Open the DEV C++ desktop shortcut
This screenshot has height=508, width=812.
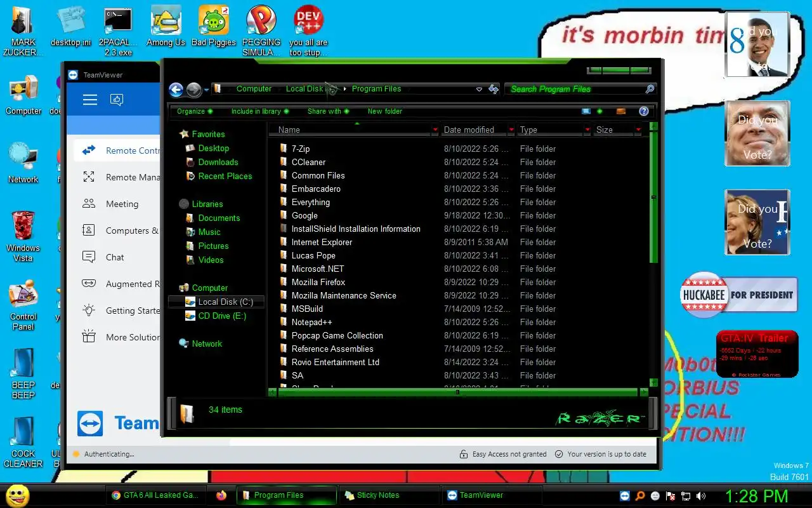click(x=309, y=30)
